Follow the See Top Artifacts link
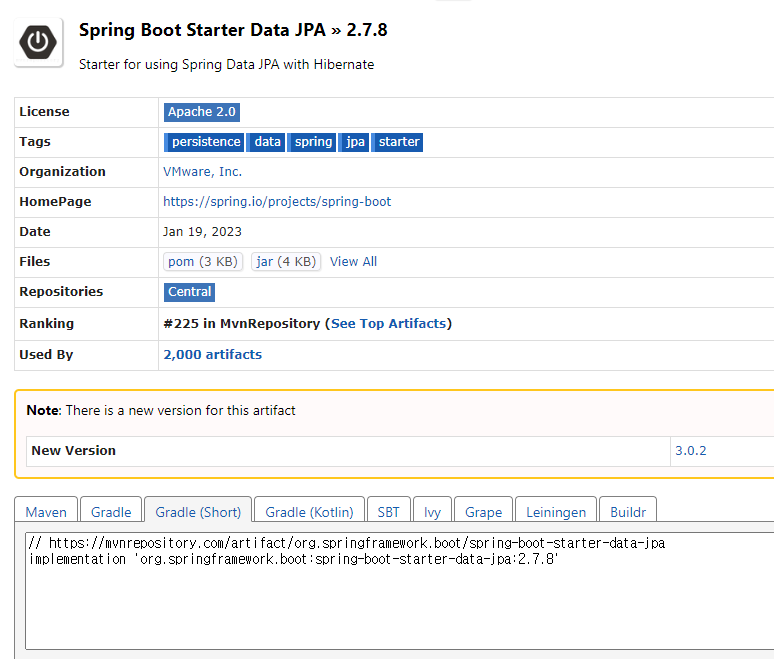 point(388,324)
